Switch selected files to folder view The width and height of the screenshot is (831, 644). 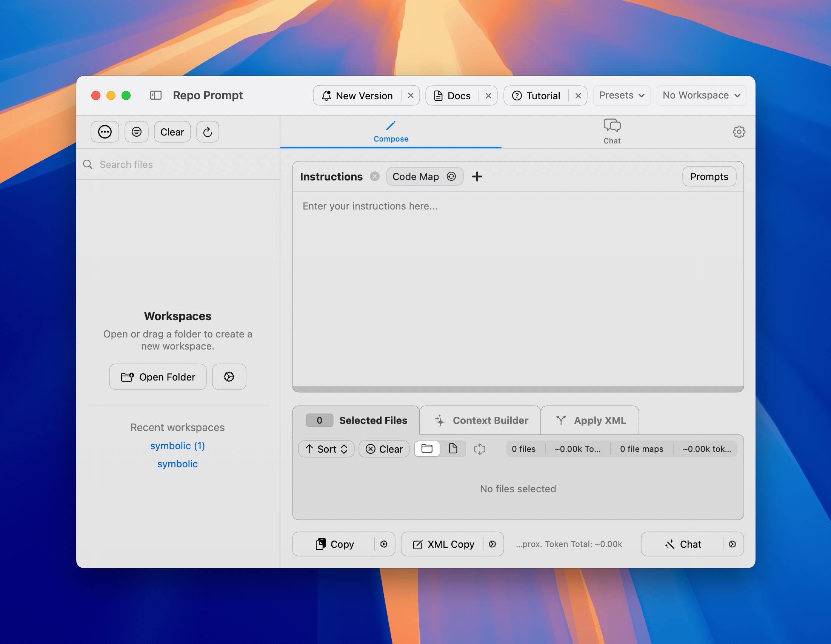[427, 449]
